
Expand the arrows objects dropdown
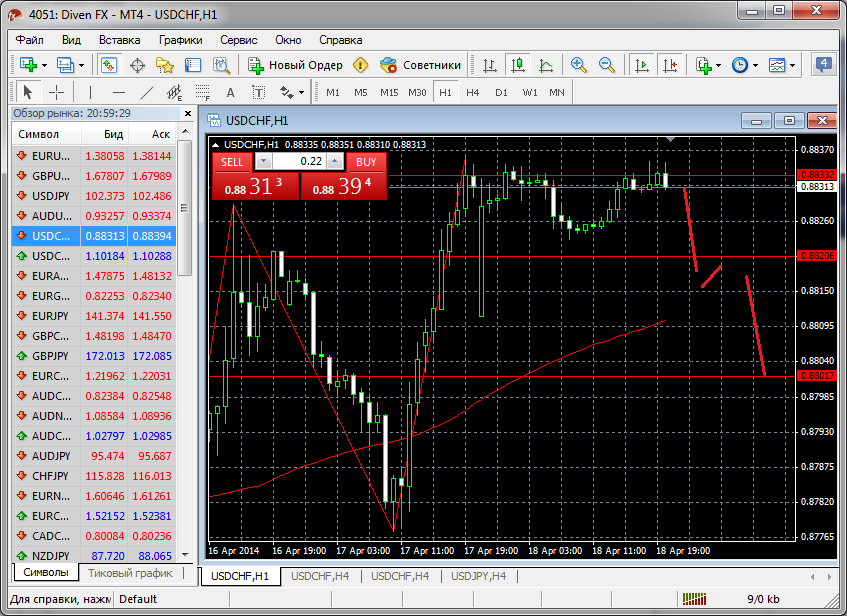[301, 93]
